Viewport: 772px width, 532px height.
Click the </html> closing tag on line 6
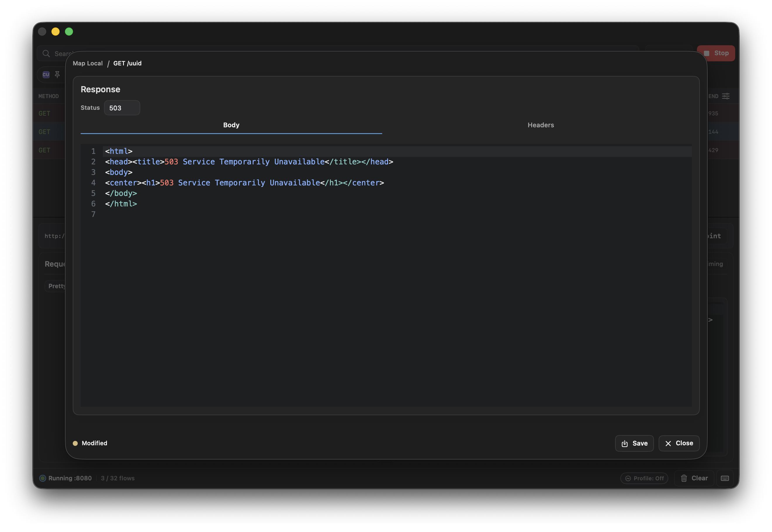tap(121, 204)
